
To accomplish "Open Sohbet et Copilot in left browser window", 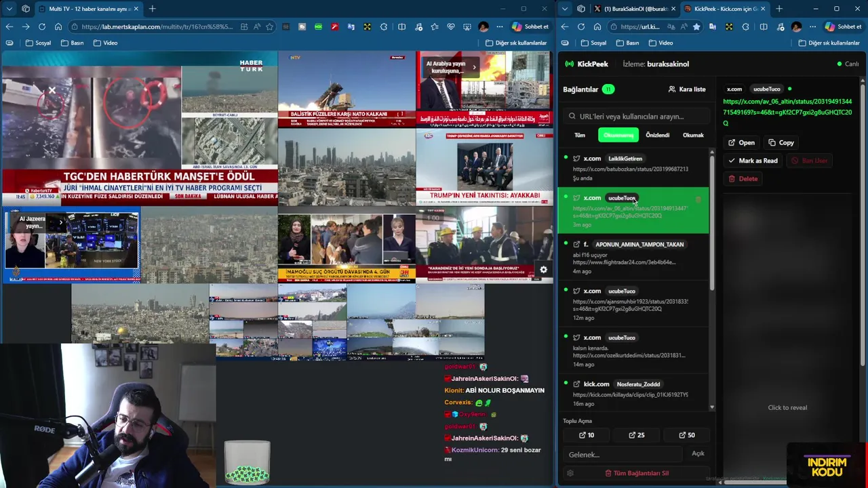I will 530,26.
